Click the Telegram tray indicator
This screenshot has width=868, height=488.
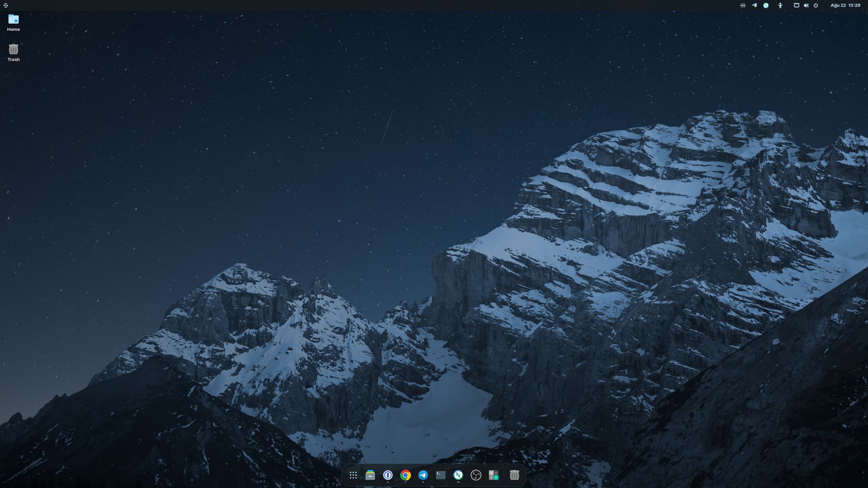tap(754, 5)
